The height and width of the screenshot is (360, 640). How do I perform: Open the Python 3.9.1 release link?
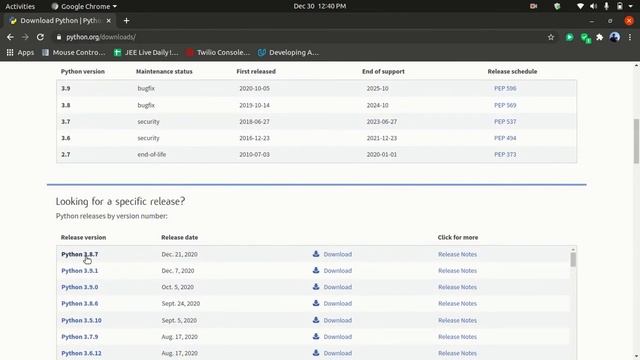tap(80, 270)
